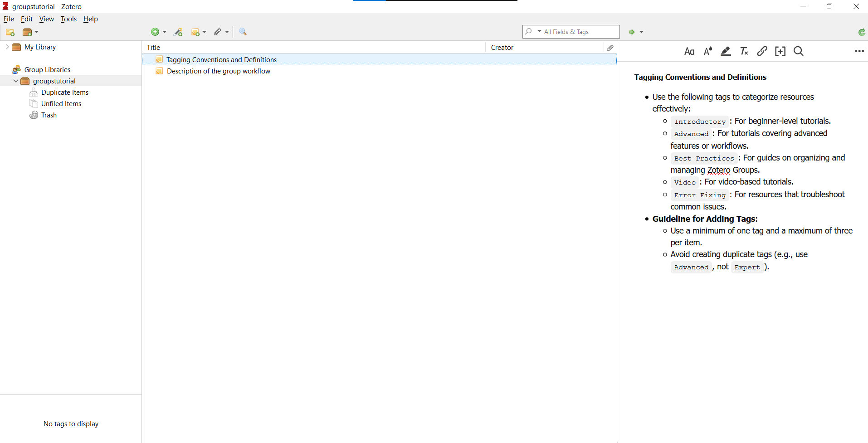Click the Add Attachment paperclip icon
868x443 pixels.
(x=218, y=32)
